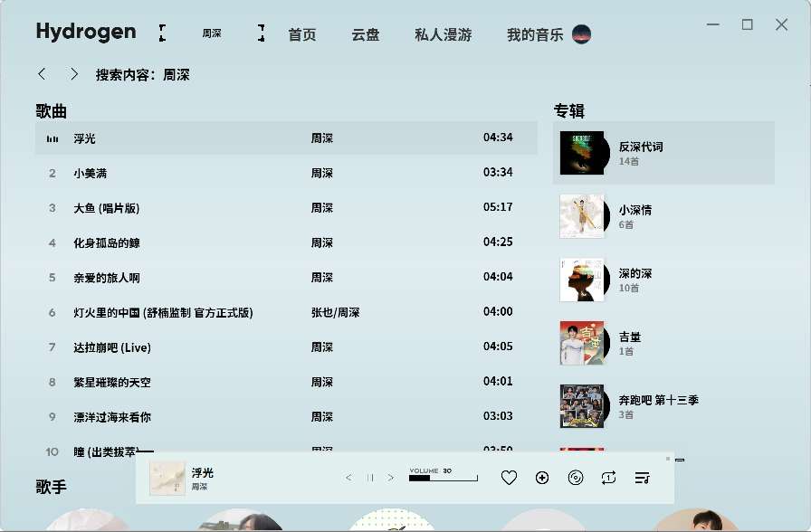Open the 首页 tab
This screenshot has height=532, width=811.
coord(302,34)
